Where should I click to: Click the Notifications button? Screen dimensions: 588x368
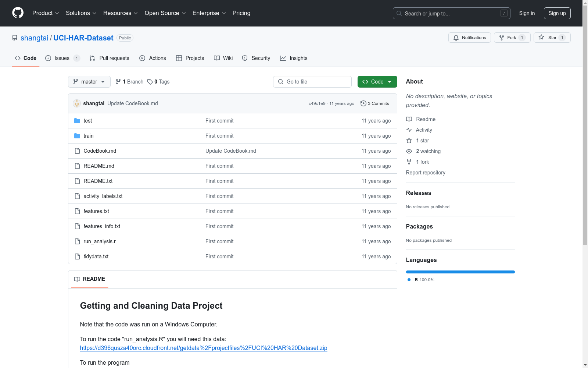[470, 38]
